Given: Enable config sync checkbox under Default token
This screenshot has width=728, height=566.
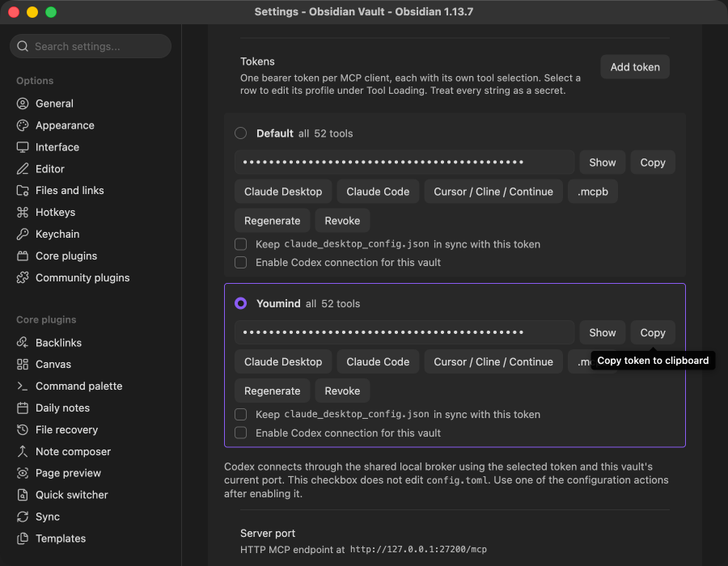Looking at the screenshot, I should (x=240, y=244).
